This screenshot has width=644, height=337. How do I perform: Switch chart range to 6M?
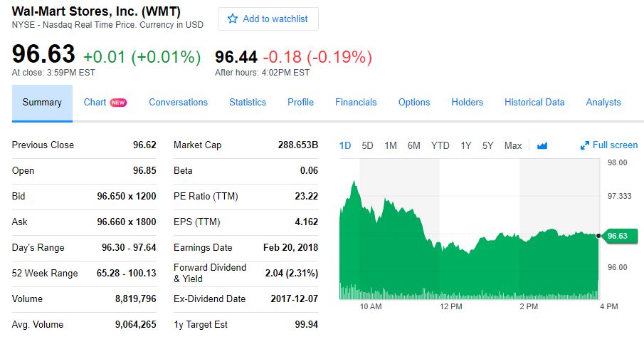point(414,145)
